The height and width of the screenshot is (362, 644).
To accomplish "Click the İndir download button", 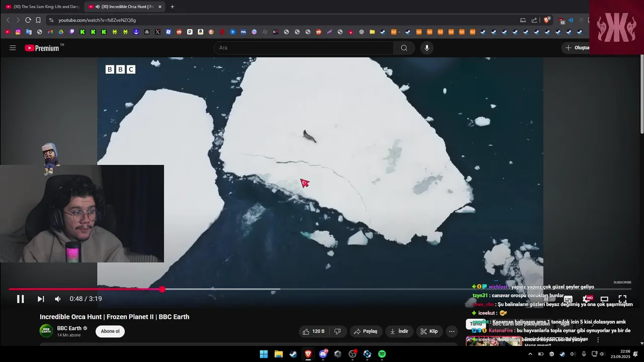I will click(x=399, y=331).
